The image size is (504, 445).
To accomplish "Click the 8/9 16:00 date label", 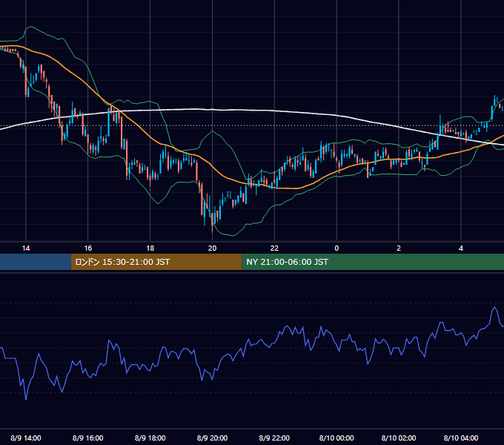I will point(87,438).
